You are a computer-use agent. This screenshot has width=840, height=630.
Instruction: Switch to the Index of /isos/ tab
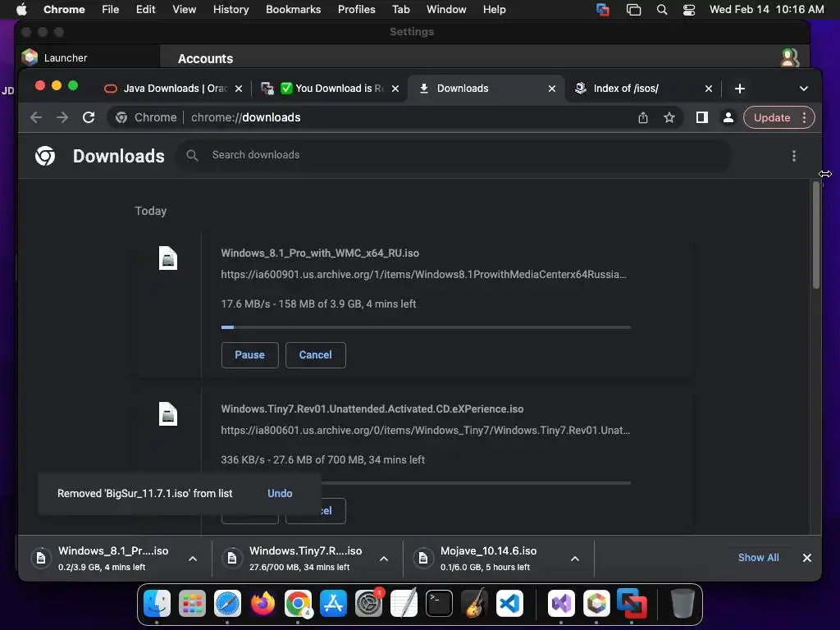click(643, 89)
